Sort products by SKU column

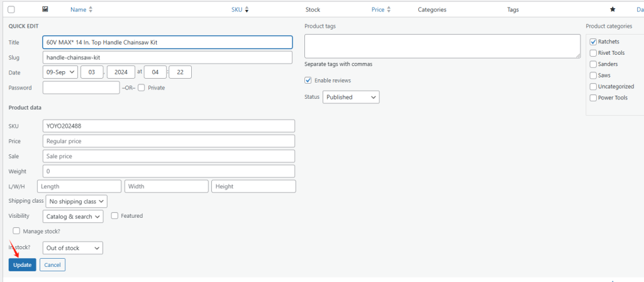click(x=240, y=9)
